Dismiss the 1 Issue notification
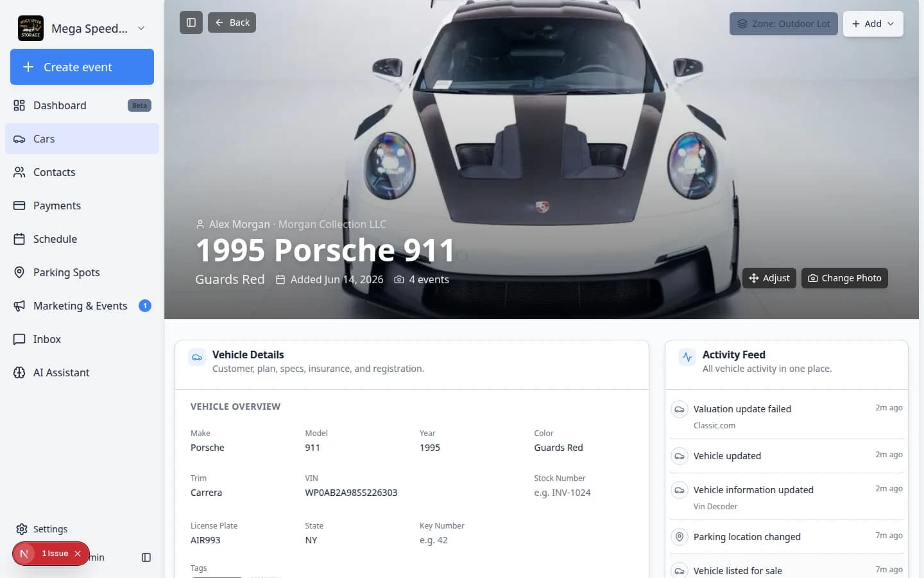This screenshot has height=578, width=924. click(78, 554)
